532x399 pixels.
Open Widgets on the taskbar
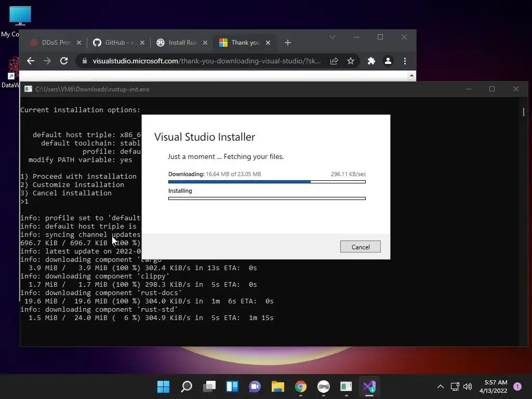(232, 386)
